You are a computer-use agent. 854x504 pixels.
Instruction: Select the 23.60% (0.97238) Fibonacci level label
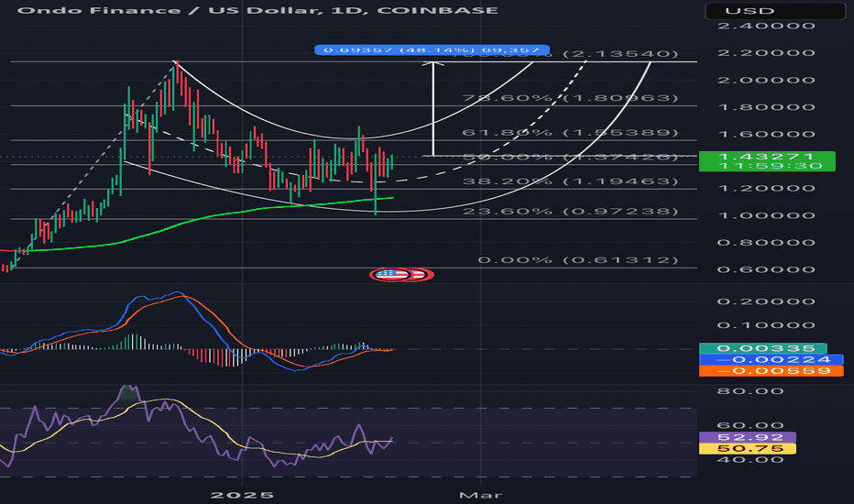point(570,211)
